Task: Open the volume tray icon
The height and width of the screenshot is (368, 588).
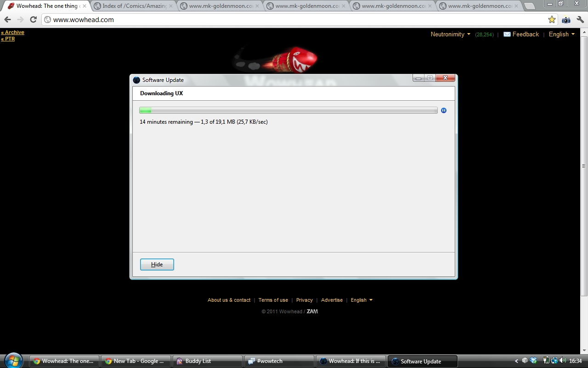Action: click(x=563, y=361)
